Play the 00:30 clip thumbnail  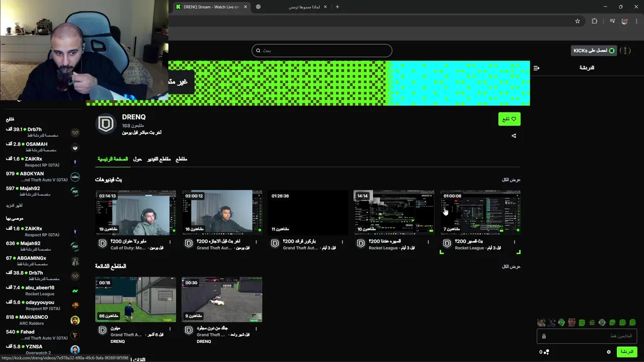point(222,299)
